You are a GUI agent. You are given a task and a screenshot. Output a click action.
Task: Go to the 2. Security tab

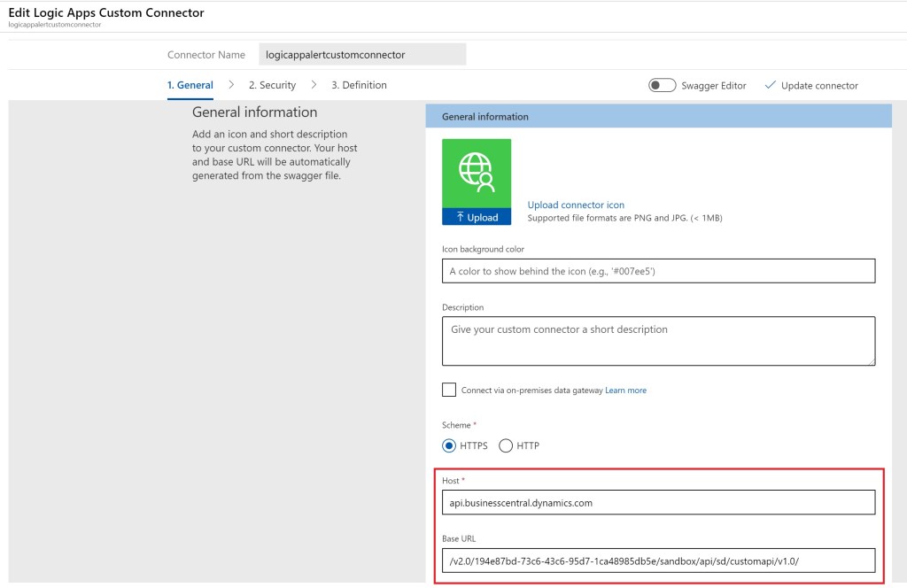(272, 85)
